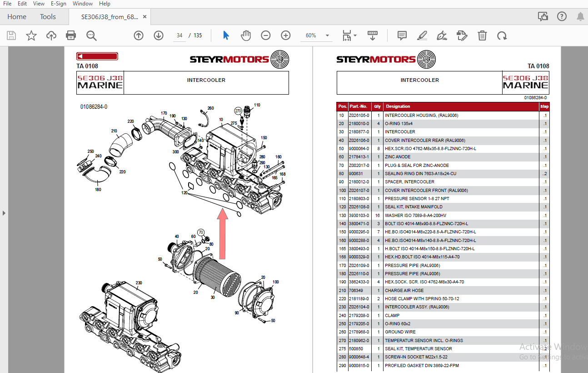Click the PROFILED GASKET DIN 3869-22-FPM text
Screen dimensions: 588x373
(422, 366)
